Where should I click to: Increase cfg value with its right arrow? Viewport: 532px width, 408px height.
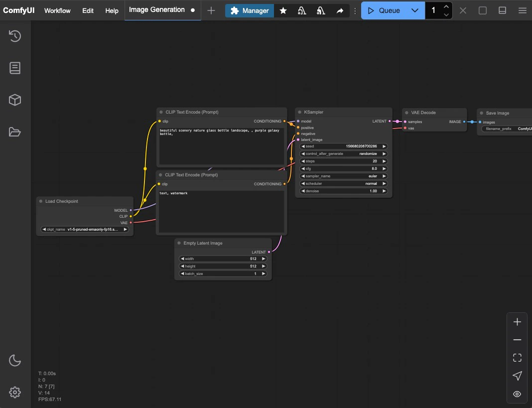coord(384,168)
